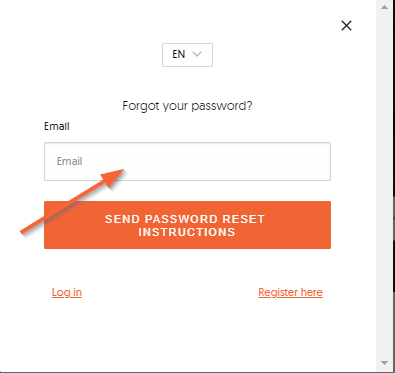Click the tail of the orange arrow
The width and height of the screenshot is (395, 373).
pos(23,231)
